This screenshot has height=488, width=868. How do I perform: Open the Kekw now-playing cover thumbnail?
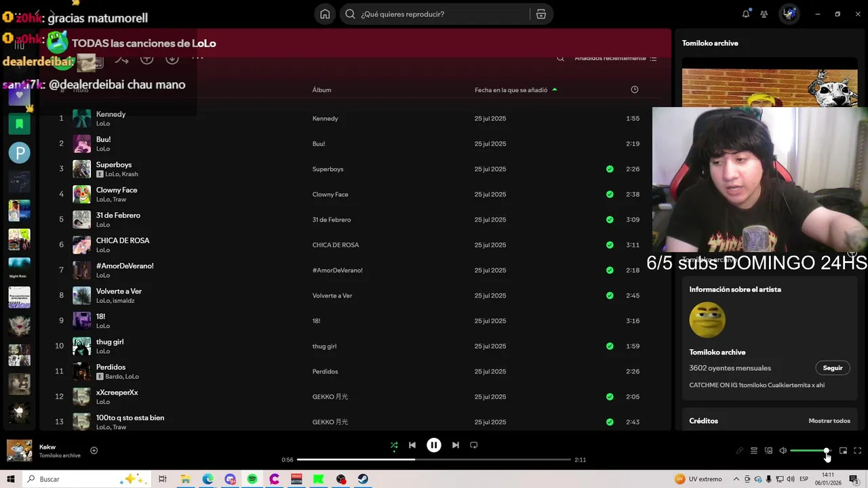[x=19, y=451]
